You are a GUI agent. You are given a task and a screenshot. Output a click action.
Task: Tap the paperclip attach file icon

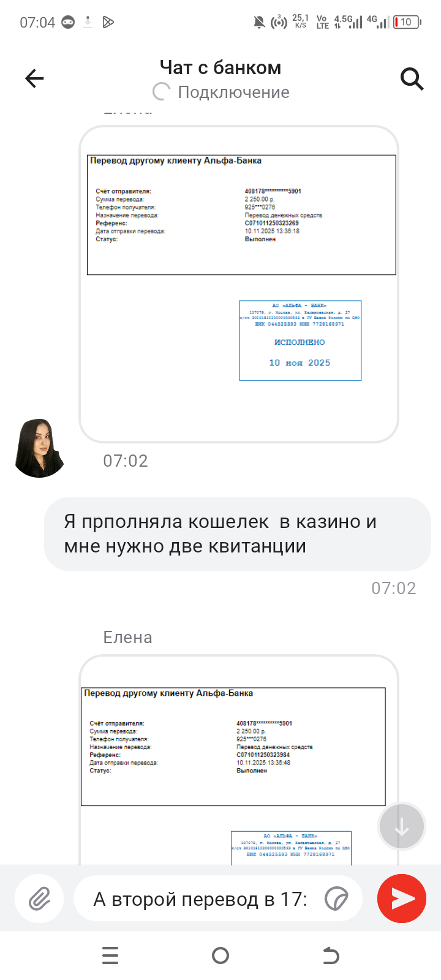pyautogui.click(x=39, y=899)
